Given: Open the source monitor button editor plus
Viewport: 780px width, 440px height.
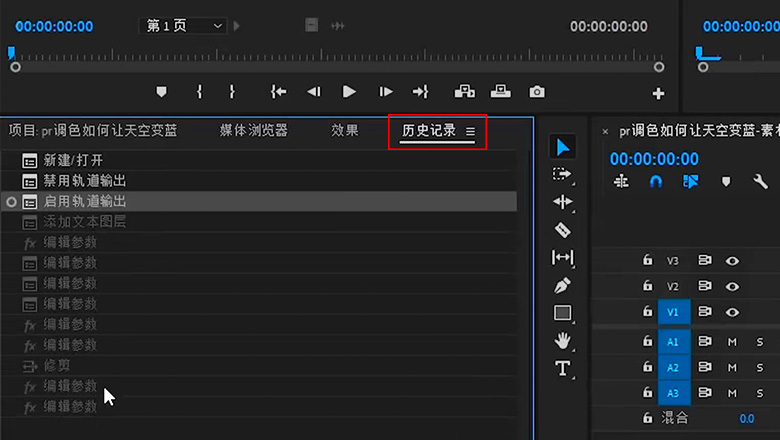Looking at the screenshot, I should point(658,93).
